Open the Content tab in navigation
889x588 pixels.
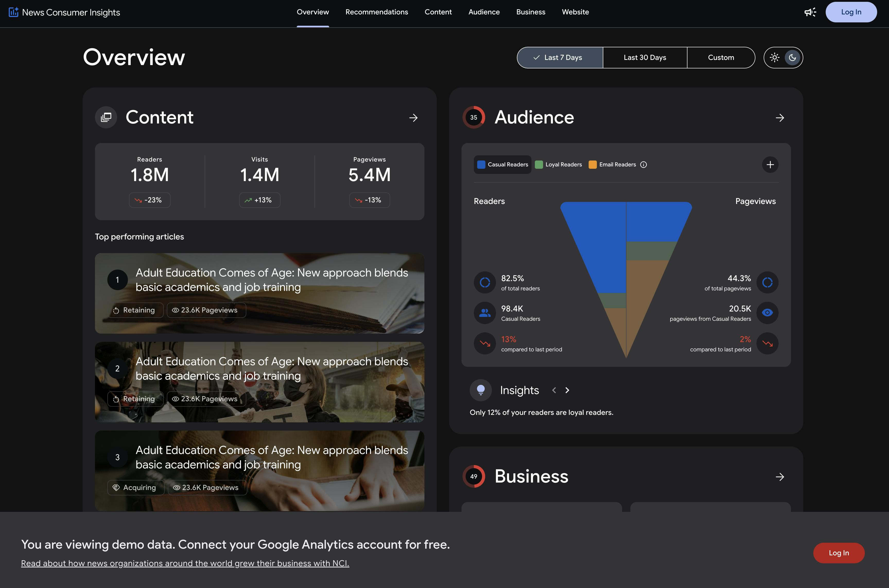tap(438, 12)
